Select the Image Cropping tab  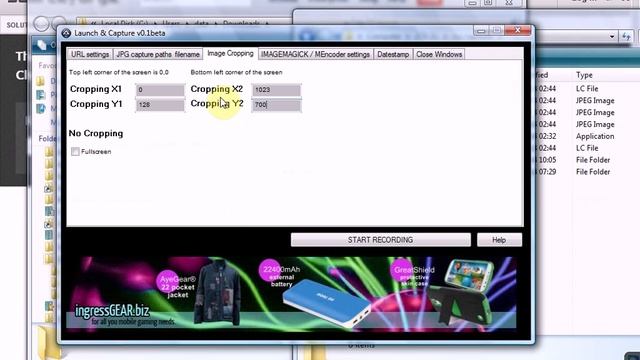pyautogui.click(x=230, y=53)
